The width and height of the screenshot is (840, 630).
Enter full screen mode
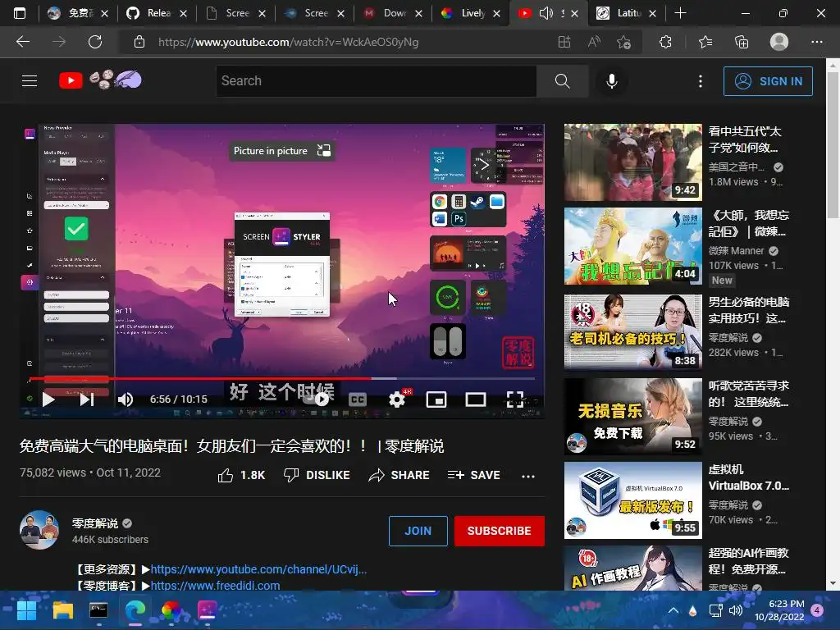tap(515, 399)
